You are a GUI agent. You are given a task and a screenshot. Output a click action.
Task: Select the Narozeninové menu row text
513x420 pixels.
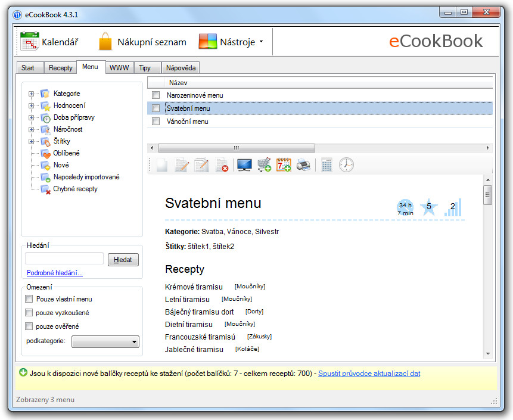195,95
